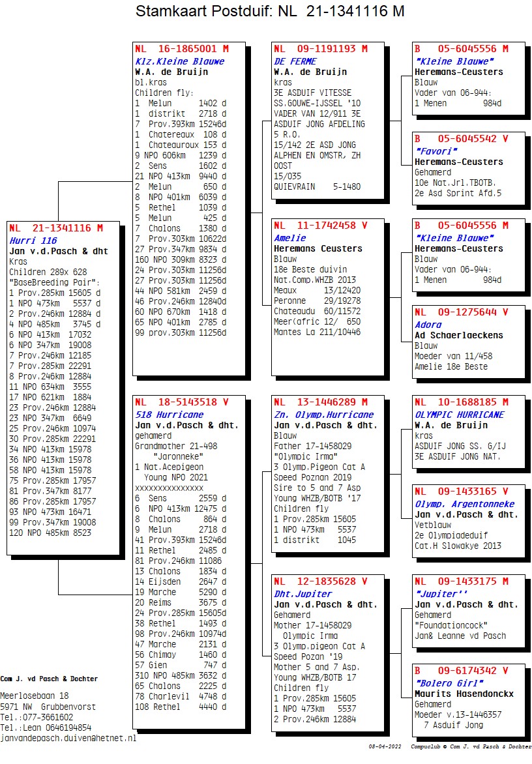
Task: Select the 'Bolero Girl' entry
Action: pyautogui.click(x=447, y=683)
